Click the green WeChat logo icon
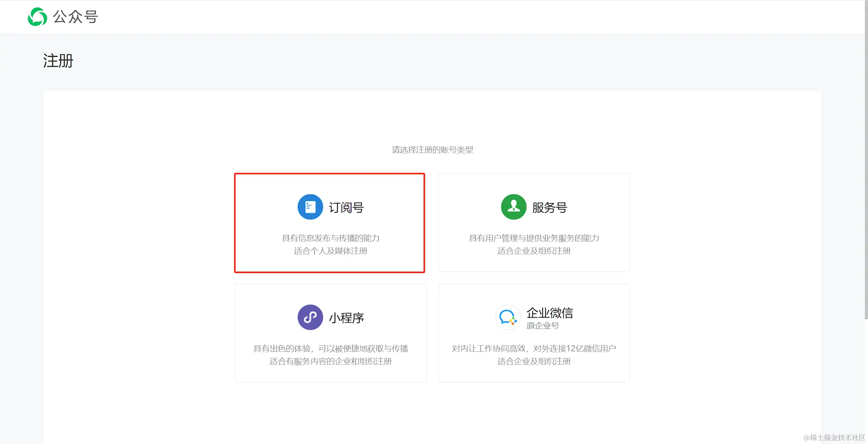Screen dimensions: 868x444 [37, 17]
